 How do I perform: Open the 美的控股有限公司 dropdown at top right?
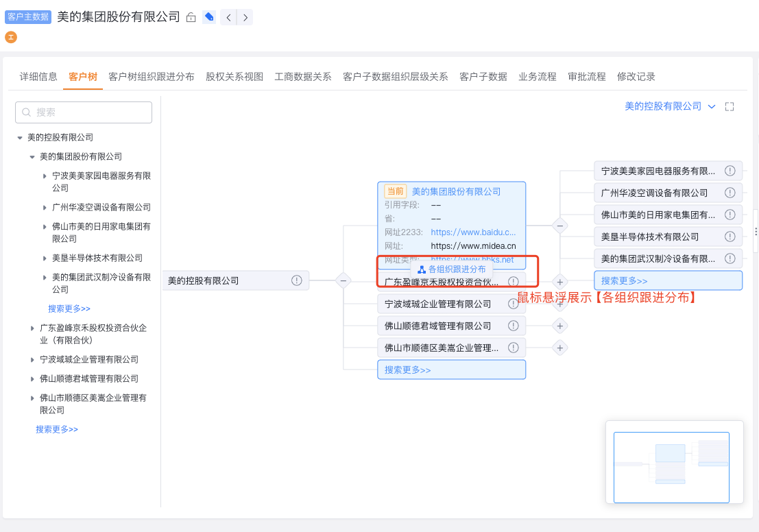(670, 106)
